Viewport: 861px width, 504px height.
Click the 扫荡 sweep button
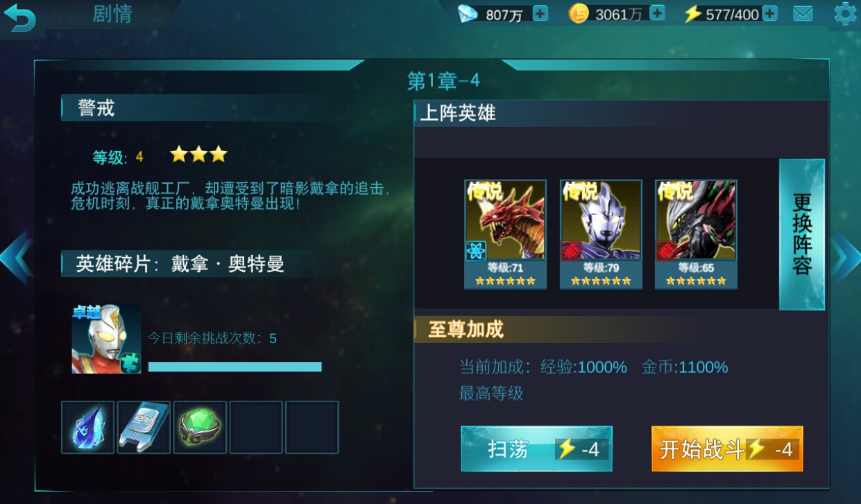point(536,449)
